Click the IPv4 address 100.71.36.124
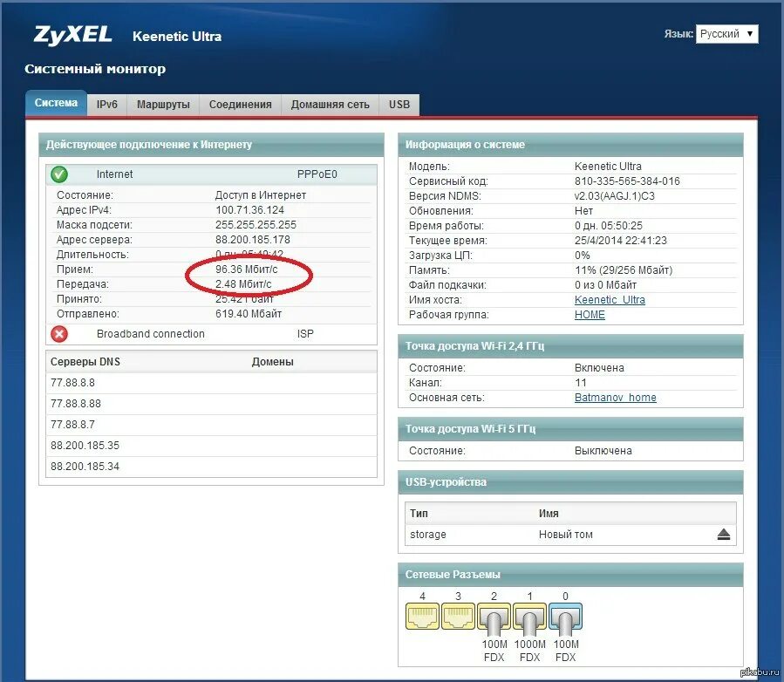This screenshot has height=682, width=784. [249, 210]
